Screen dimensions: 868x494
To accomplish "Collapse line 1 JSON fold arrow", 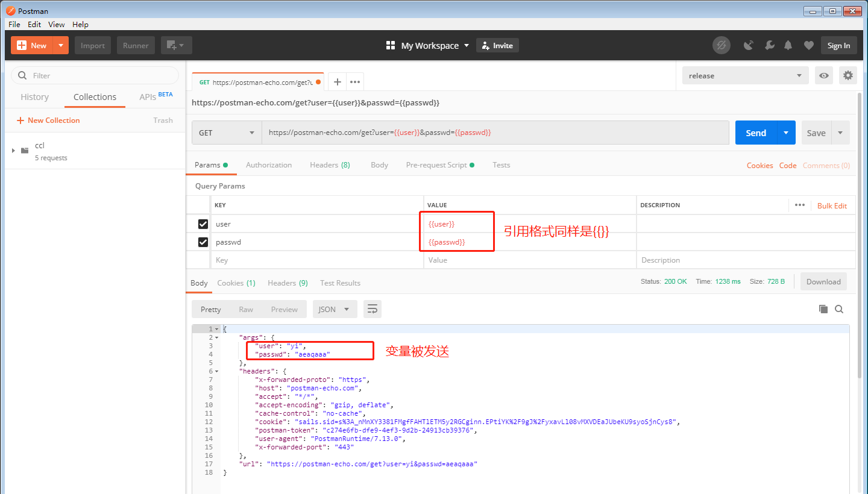I will 216,329.
